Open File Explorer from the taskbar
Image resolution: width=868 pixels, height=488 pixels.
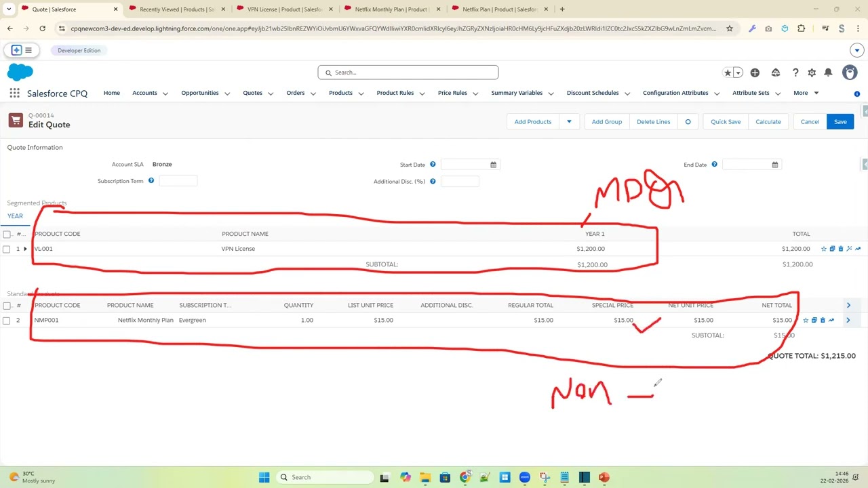(x=425, y=477)
